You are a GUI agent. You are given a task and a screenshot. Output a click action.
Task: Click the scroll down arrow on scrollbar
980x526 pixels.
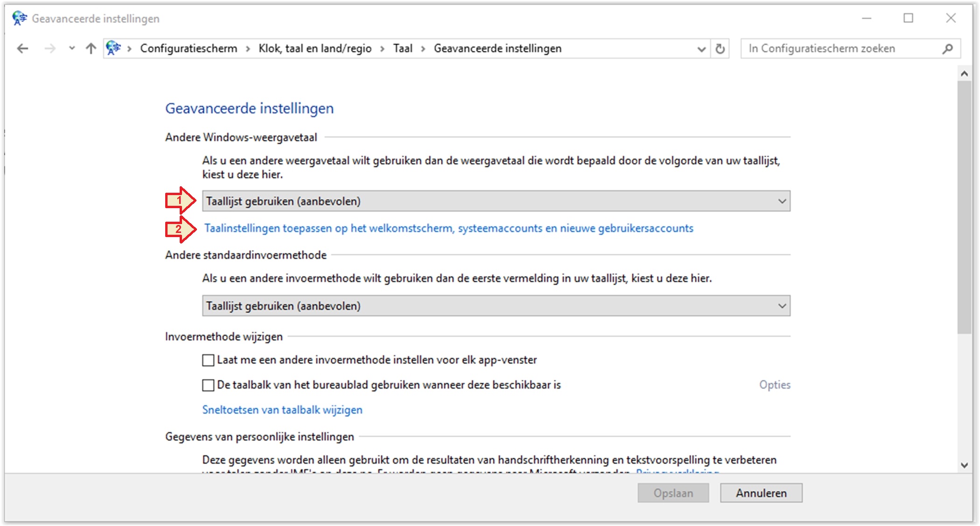point(964,465)
